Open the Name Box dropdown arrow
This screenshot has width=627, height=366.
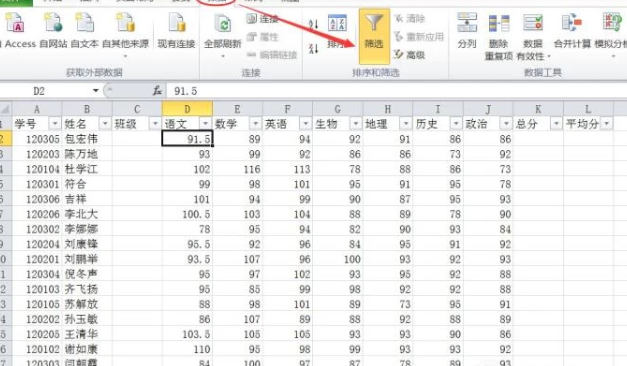coord(96,91)
